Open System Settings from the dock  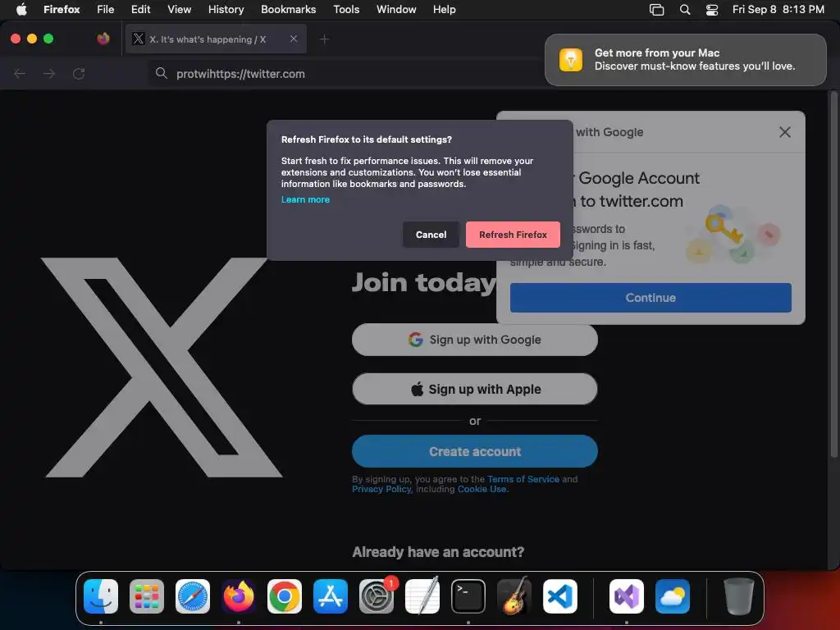point(376,596)
